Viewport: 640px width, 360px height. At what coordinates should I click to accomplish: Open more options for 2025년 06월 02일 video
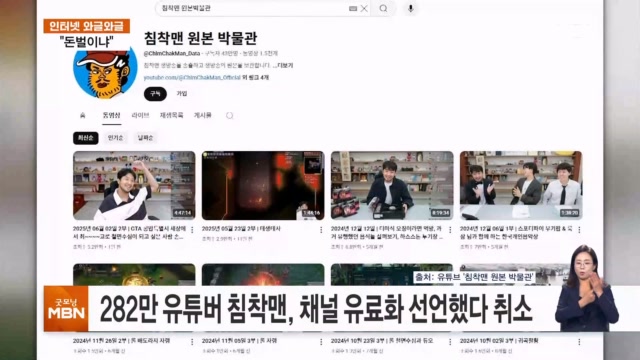click(192, 230)
